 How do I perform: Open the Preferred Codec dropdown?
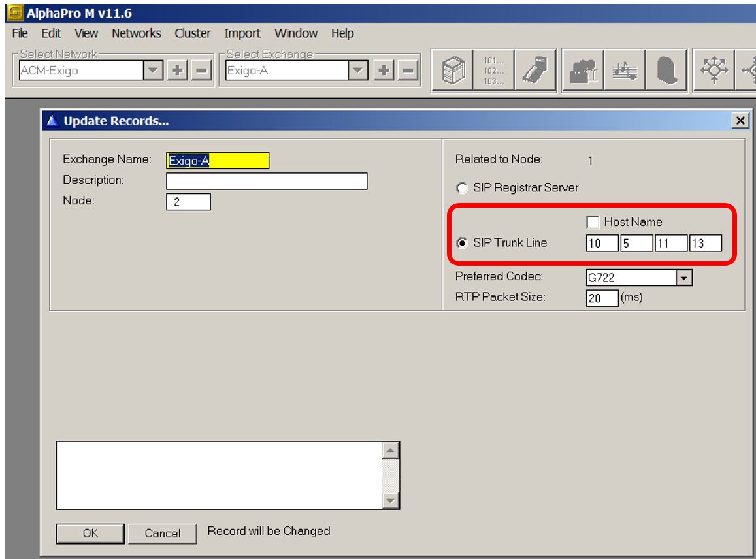[x=684, y=278]
